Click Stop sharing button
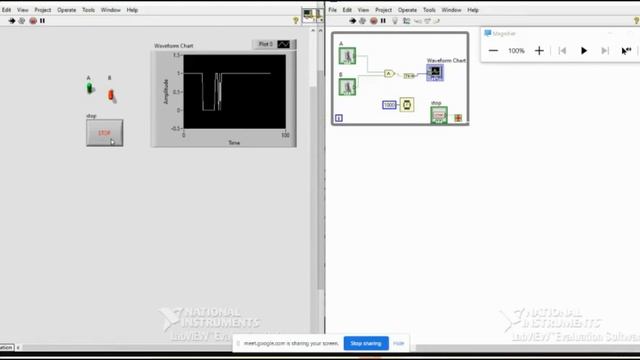This screenshot has width=640, height=360. coord(366,343)
